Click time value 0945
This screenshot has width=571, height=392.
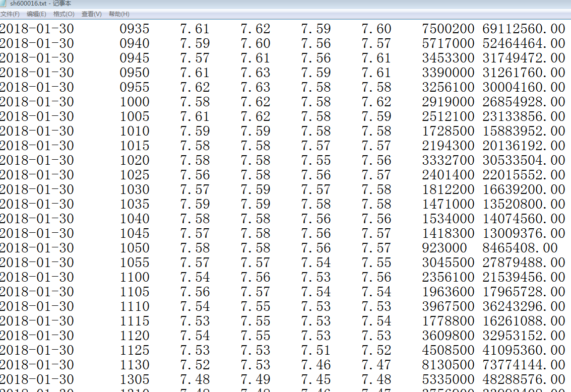coord(135,58)
